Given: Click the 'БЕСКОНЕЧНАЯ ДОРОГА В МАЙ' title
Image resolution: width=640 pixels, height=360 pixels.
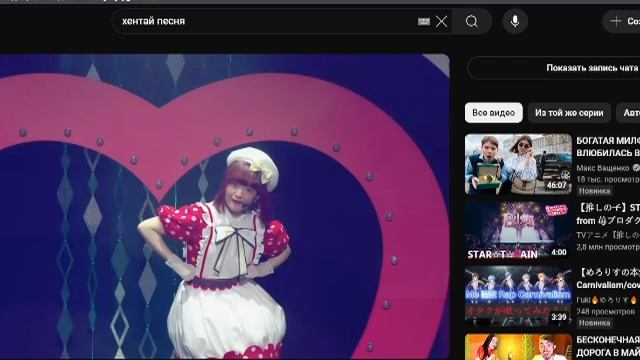Looking at the screenshot, I should [x=608, y=346].
